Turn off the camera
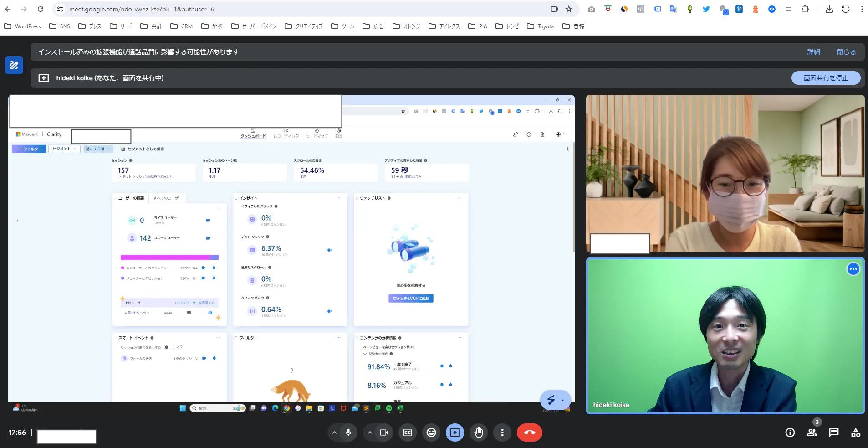The image size is (868, 448). (x=384, y=433)
